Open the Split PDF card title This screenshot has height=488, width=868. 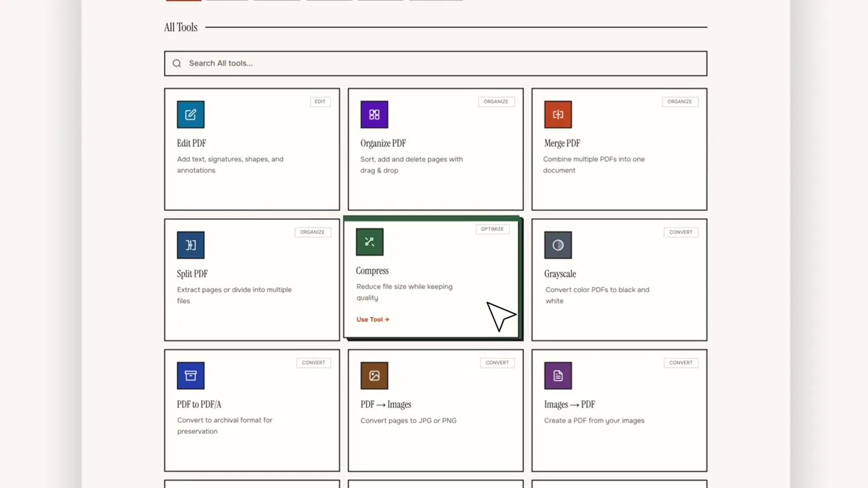(192, 274)
